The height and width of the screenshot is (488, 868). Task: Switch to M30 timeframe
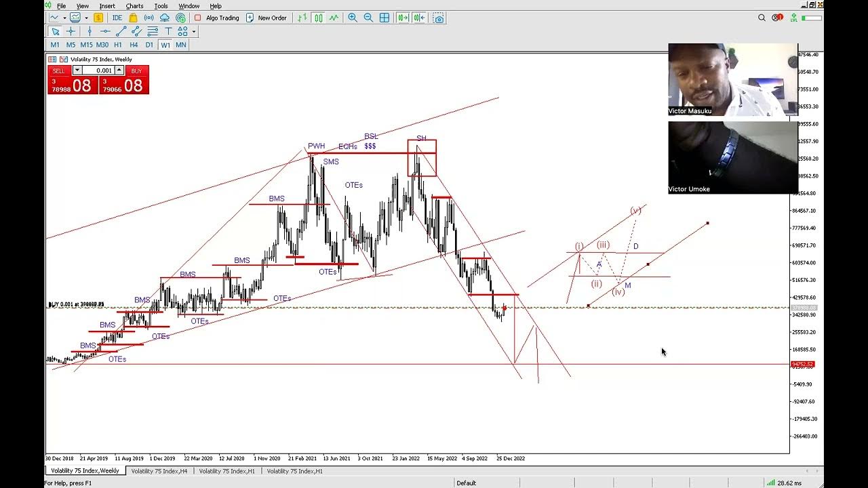[102, 45]
